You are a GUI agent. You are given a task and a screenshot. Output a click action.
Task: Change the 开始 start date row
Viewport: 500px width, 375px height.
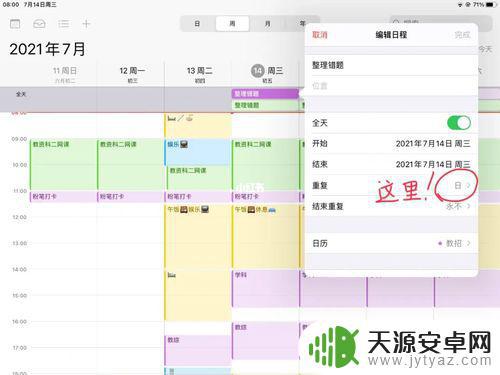[x=391, y=144]
